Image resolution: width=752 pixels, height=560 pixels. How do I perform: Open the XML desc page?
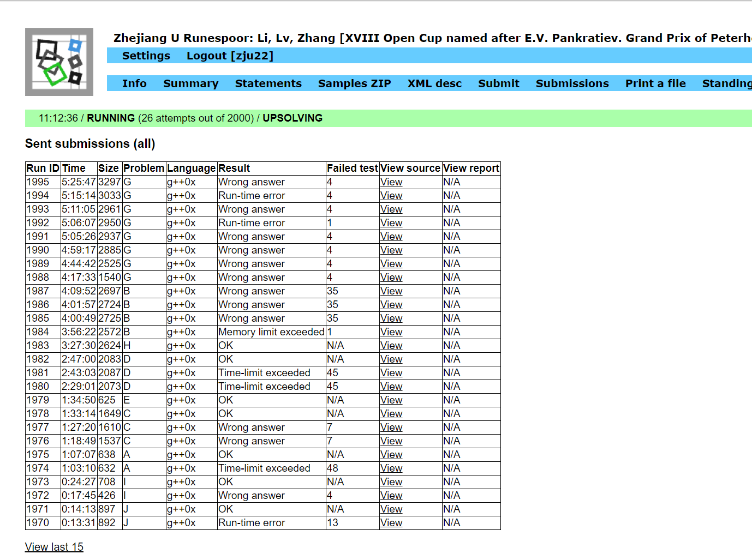pyautogui.click(x=434, y=83)
